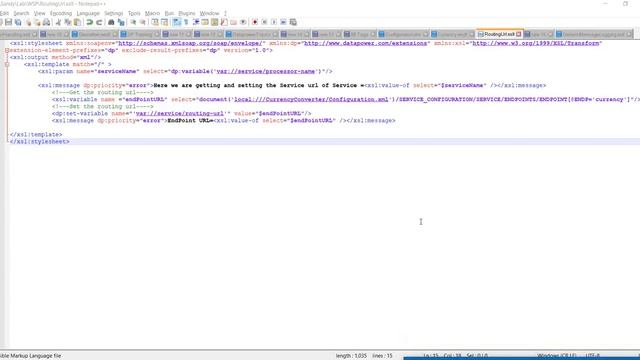Toggle synchronize vertical scrolling icon
This screenshot has height=360, width=640.
(x=155, y=22)
